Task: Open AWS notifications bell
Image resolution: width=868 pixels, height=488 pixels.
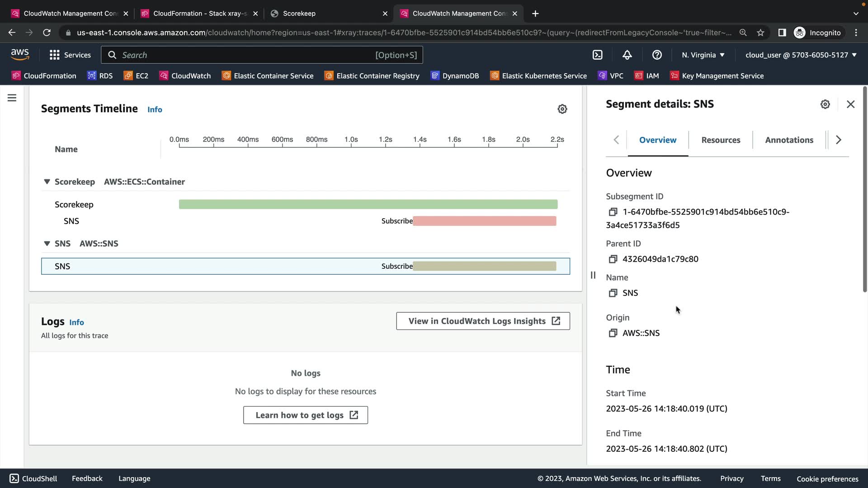Action: (x=627, y=55)
